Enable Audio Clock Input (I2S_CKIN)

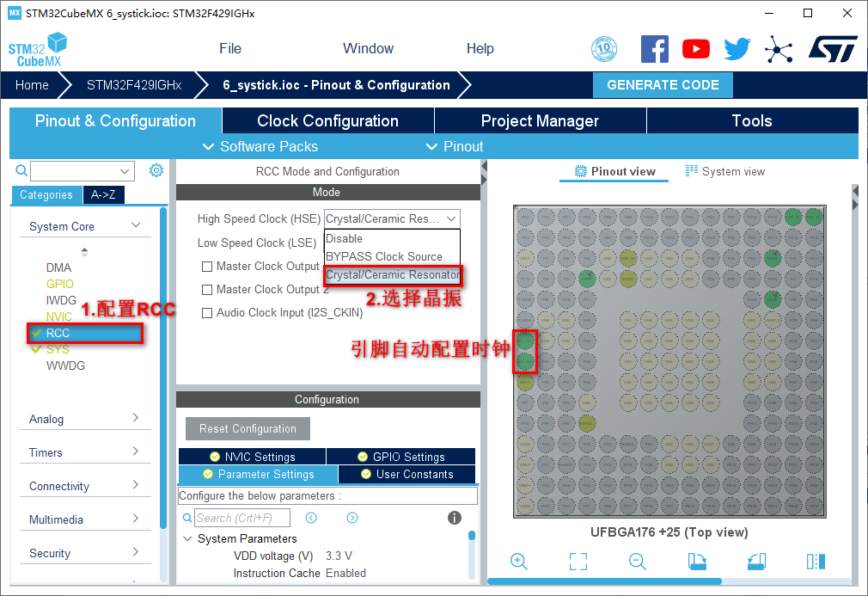(x=207, y=313)
